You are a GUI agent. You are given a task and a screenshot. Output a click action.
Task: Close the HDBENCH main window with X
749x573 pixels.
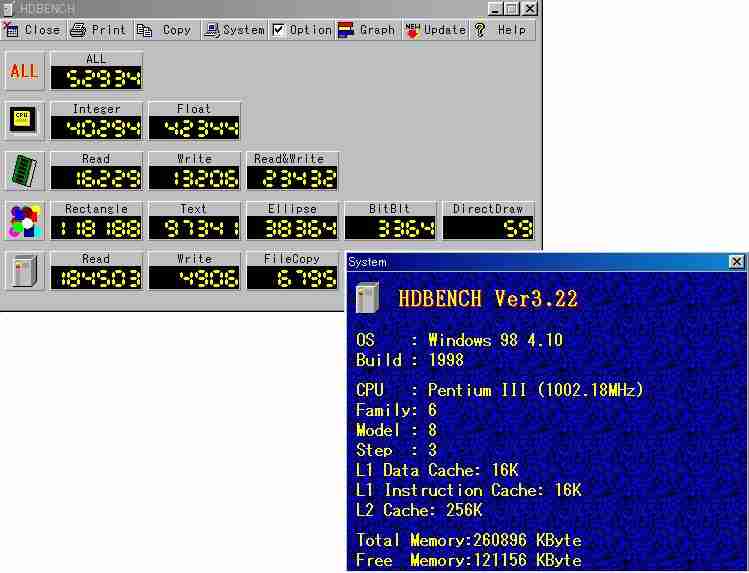click(x=530, y=9)
